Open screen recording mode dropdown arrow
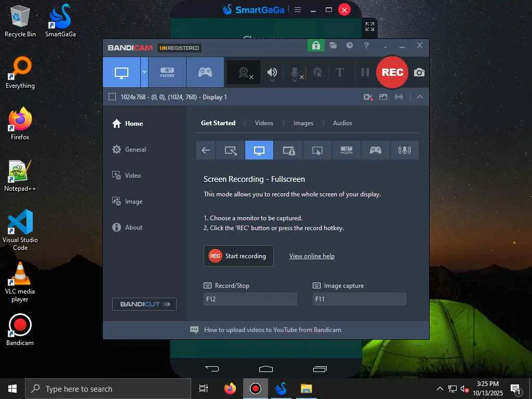Screen dimensions: 532x399 click(x=144, y=72)
